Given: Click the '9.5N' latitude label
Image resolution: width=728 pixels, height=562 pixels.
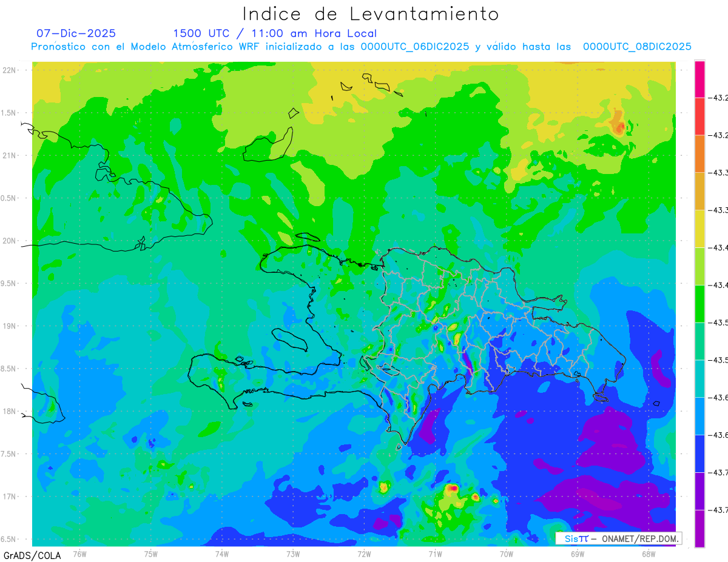Looking at the screenshot, I should 9,283.
